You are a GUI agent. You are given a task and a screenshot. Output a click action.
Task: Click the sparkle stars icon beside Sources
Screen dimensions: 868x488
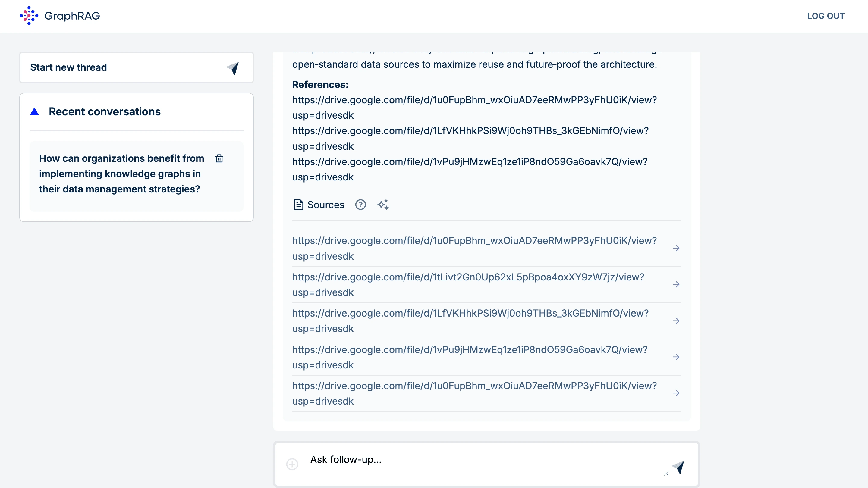383,205
